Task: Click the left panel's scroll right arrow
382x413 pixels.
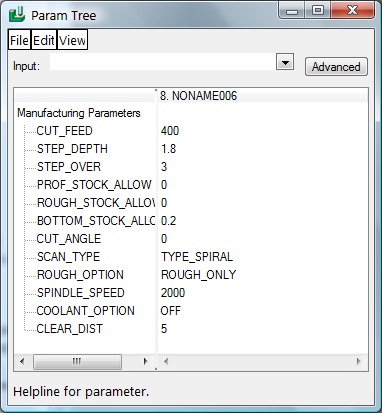Action: click(145, 361)
